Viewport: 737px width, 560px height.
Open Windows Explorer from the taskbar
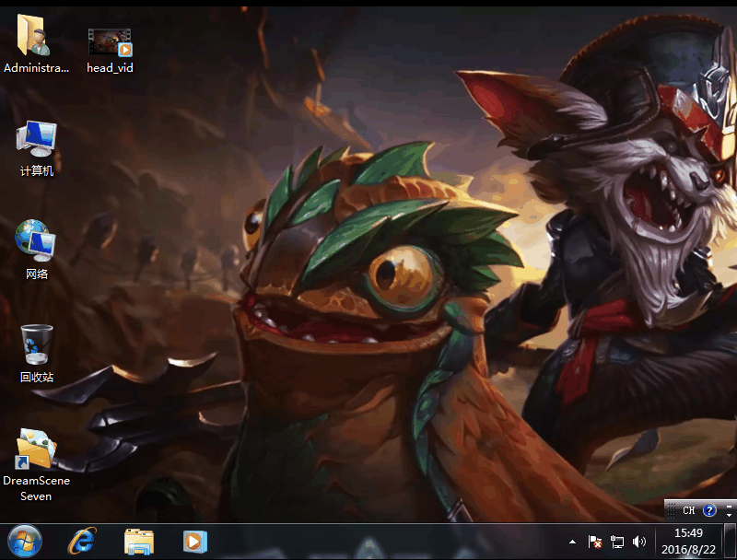click(139, 542)
